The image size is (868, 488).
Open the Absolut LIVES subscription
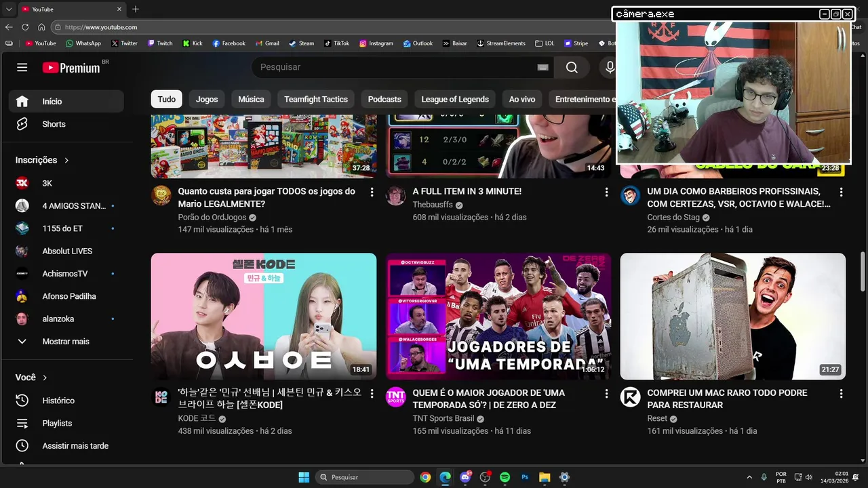pyautogui.click(x=66, y=251)
